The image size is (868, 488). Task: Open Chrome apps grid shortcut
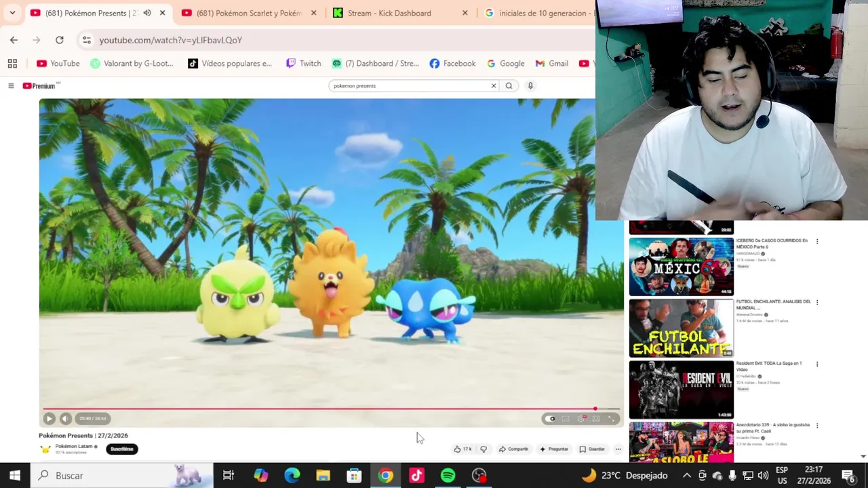pos(12,64)
